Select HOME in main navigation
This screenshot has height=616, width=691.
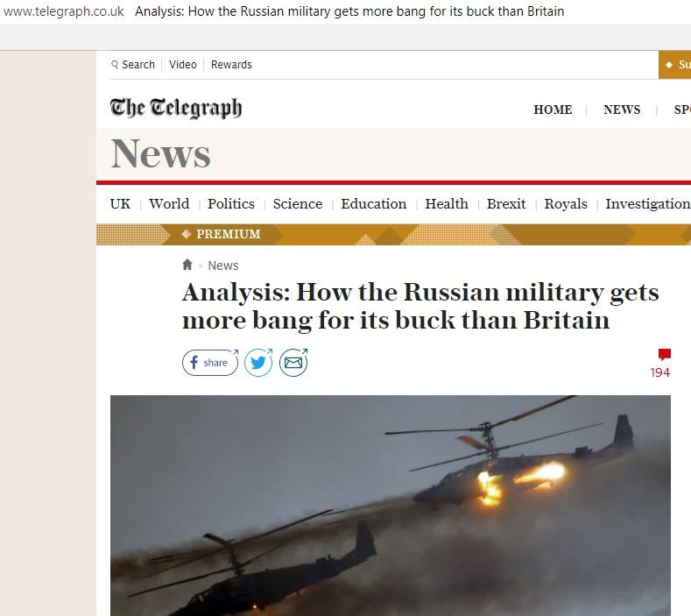click(x=554, y=110)
